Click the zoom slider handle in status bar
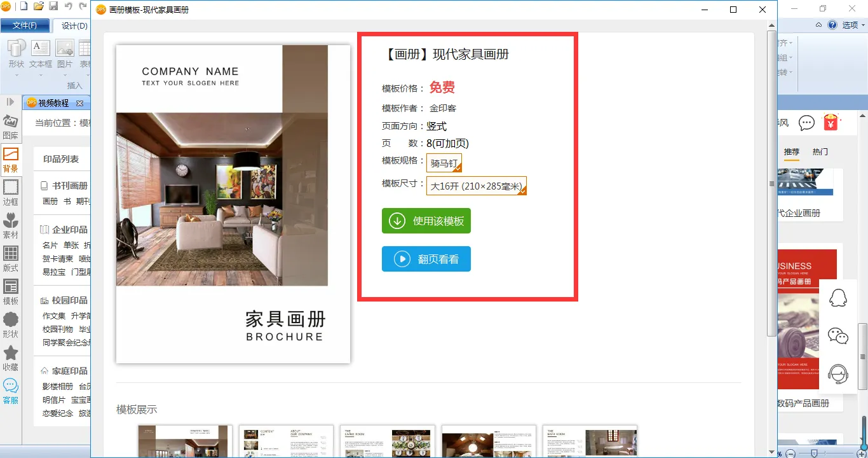Screen dimensions: 868x458 pos(815,452)
